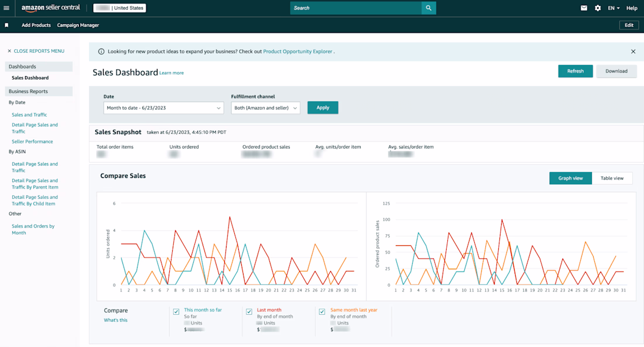Click the info icon in banner
This screenshot has width=644, height=347.
click(101, 51)
